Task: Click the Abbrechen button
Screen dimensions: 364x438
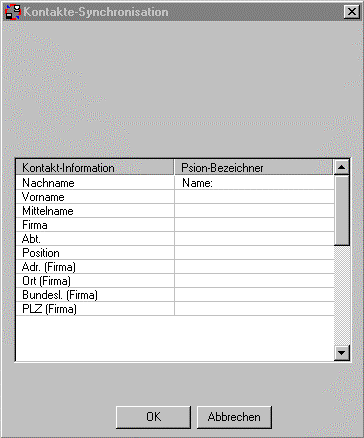Action: (x=234, y=417)
